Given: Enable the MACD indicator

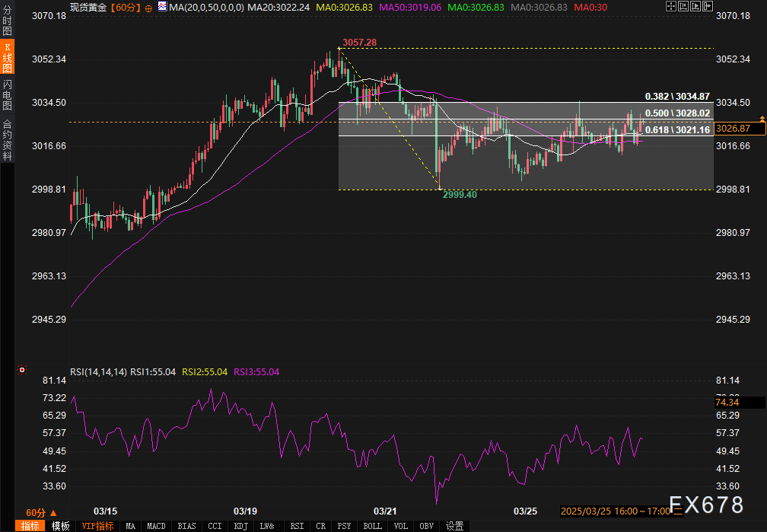Looking at the screenshot, I should coord(156,526).
